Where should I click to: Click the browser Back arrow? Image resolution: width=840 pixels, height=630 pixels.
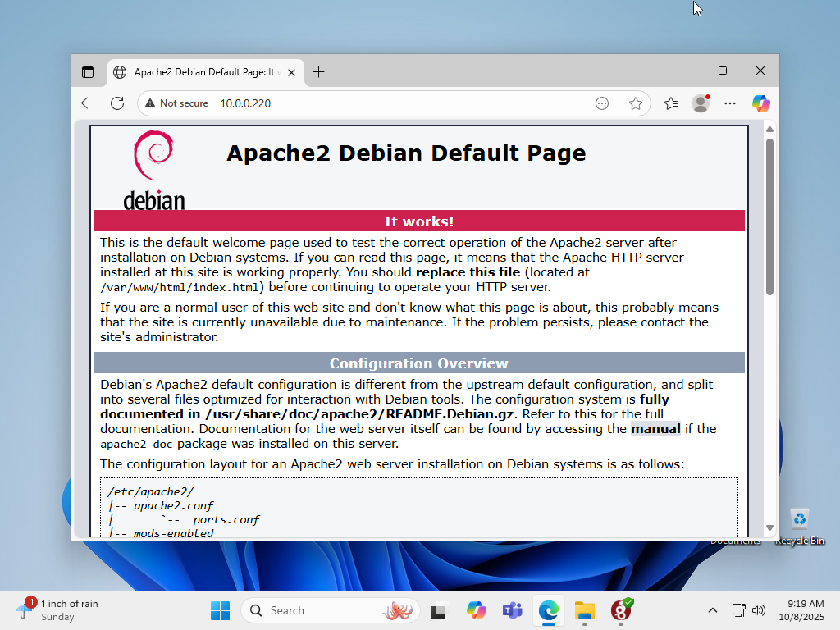pos(88,103)
